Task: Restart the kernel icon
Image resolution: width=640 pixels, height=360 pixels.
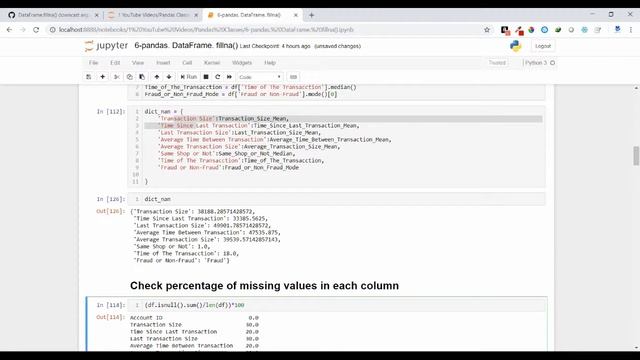Action: click(218, 77)
